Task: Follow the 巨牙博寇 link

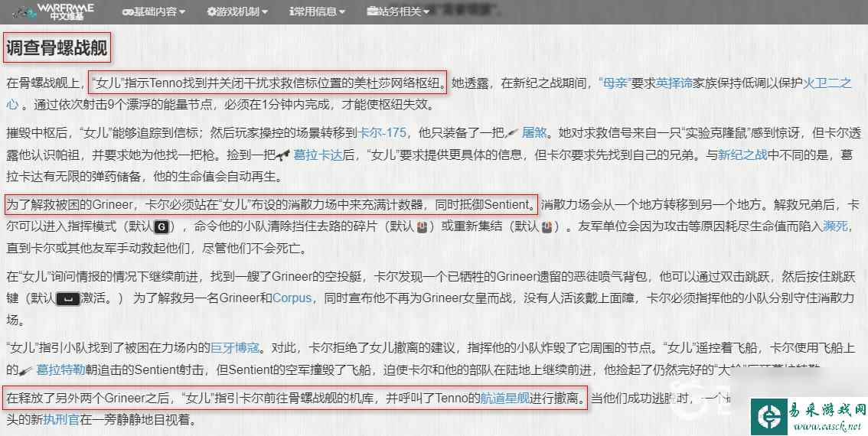Action: [x=235, y=348]
